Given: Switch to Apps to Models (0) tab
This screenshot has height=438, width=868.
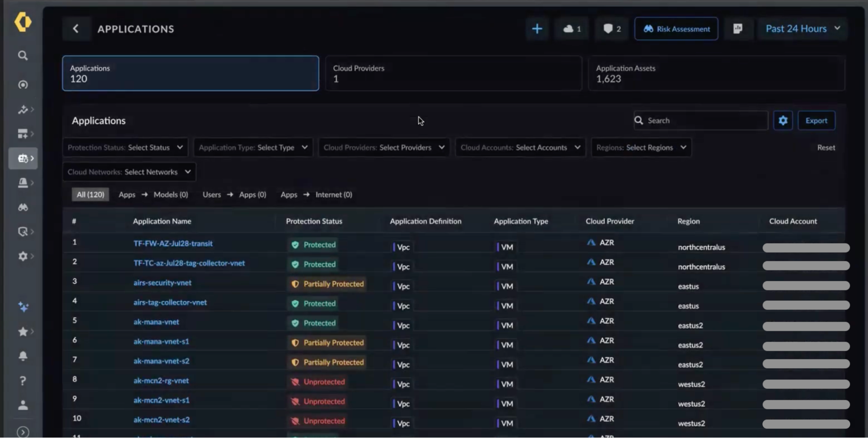Looking at the screenshot, I should 153,194.
